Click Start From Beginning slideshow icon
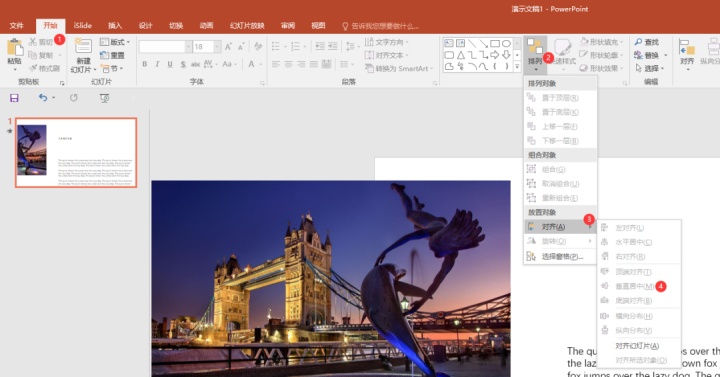The height and width of the screenshot is (377, 720). tap(105, 98)
